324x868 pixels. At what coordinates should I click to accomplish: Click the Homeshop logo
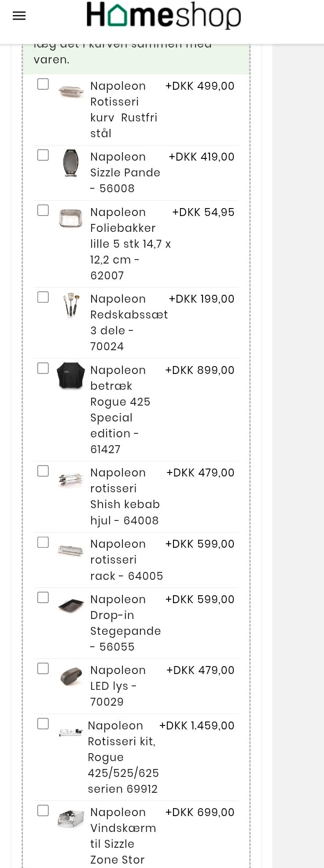click(163, 16)
